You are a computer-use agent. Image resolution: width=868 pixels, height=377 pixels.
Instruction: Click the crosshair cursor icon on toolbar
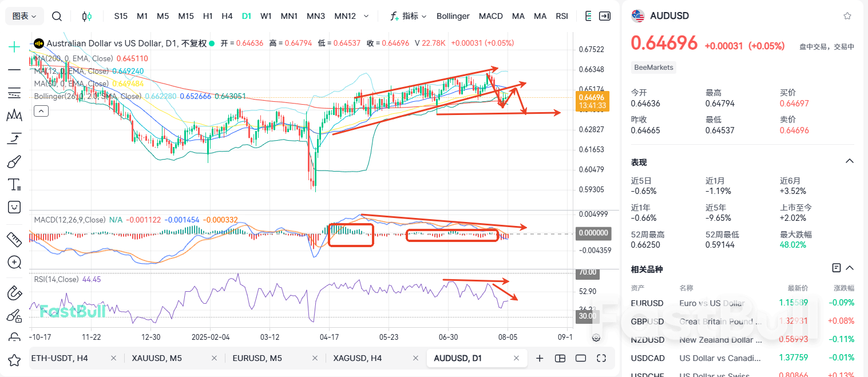tap(14, 46)
